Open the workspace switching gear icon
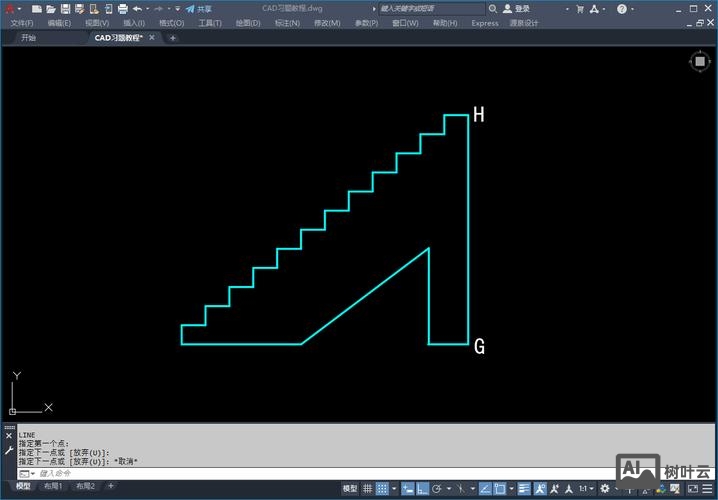The width and height of the screenshot is (718, 500). [x=604, y=489]
